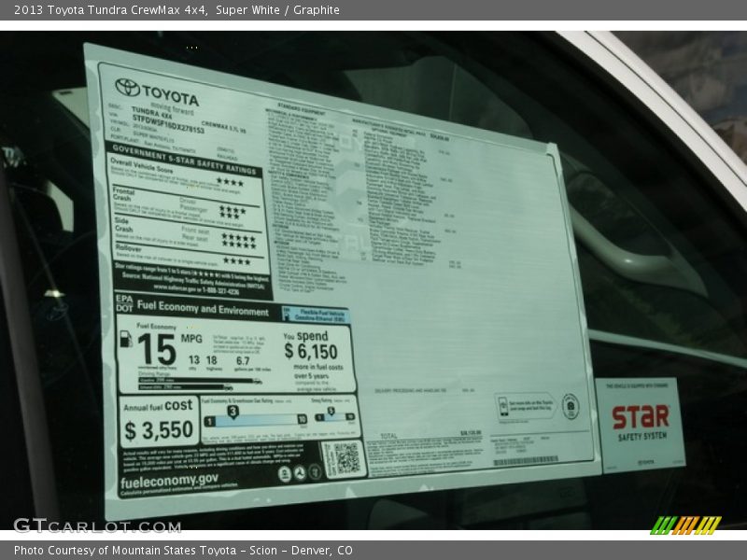Screen dimensions: 747x560
Task: Click the '13' city MPG value
Action: [194, 360]
